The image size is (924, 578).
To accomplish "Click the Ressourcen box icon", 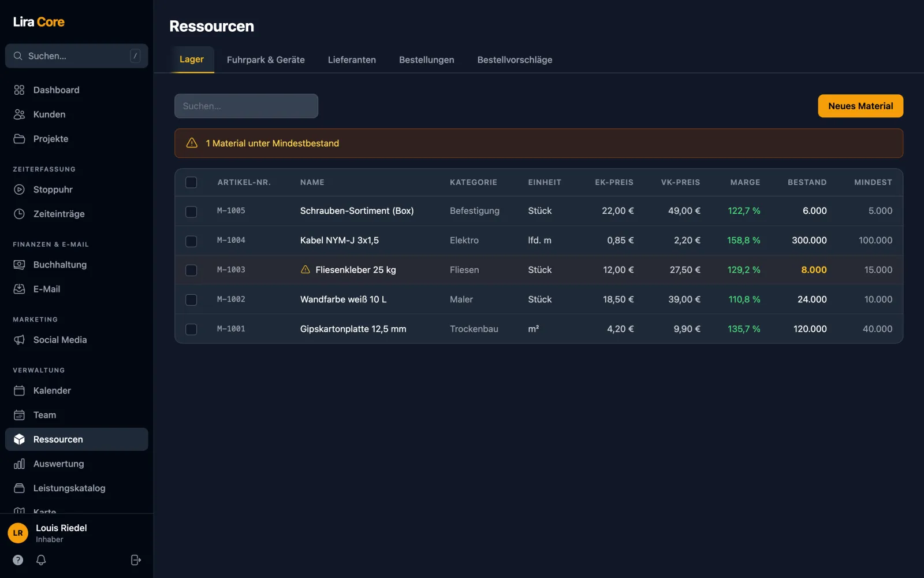I will pyautogui.click(x=19, y=439).
